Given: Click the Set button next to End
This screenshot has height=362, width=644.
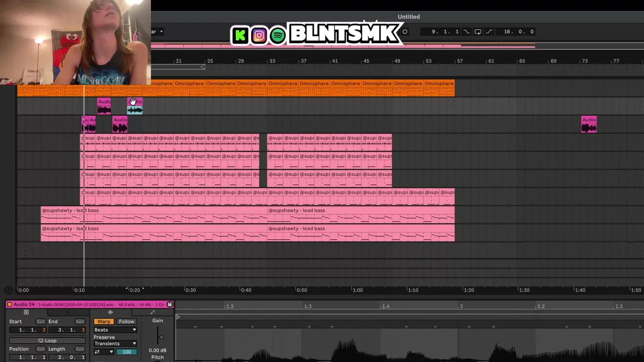Looking at the screenshot, I should [x=79, y=321].
